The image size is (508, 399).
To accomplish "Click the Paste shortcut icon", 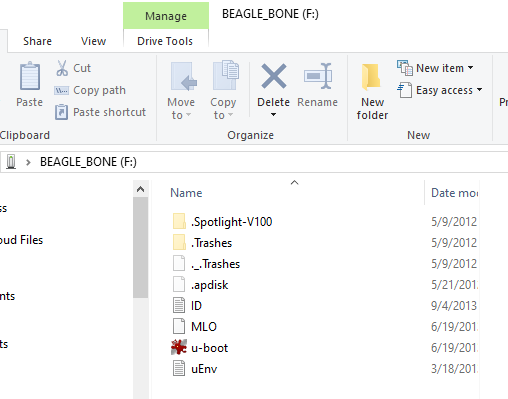I will click(x=62, y=112).
